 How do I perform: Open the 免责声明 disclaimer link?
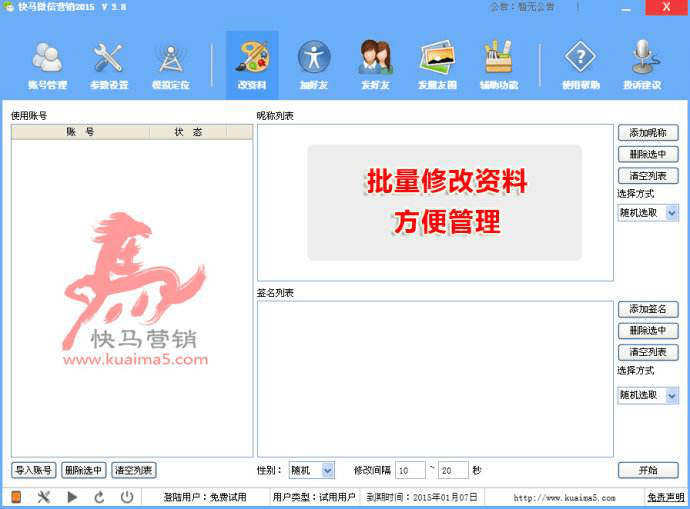pos(665,498)
